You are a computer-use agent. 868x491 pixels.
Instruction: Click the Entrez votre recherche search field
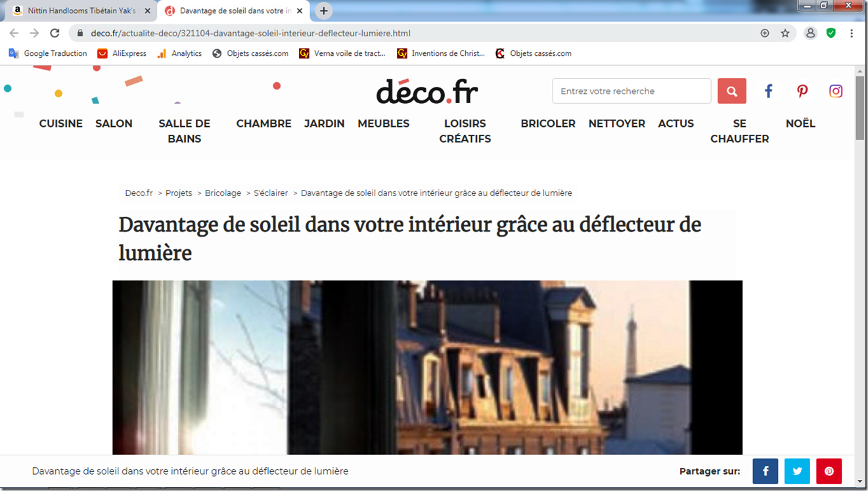click(631, 91)
